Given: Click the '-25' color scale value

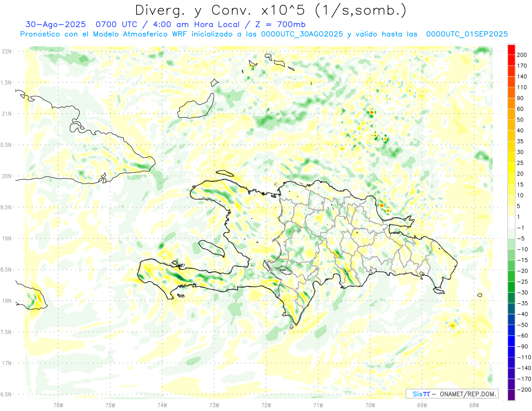Looking at the screenshot, I should (x=522, y=282).
